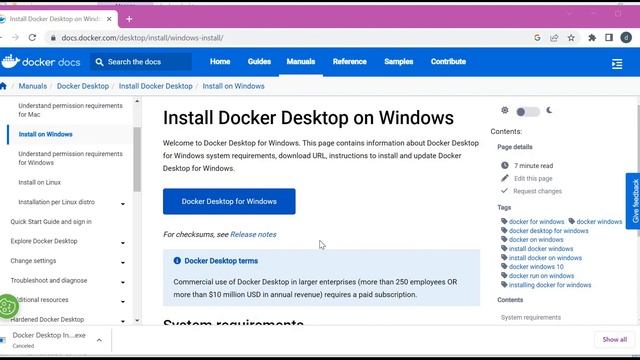
Task: Expand Installation per Linux distro section
Action: tap(123, 204)
